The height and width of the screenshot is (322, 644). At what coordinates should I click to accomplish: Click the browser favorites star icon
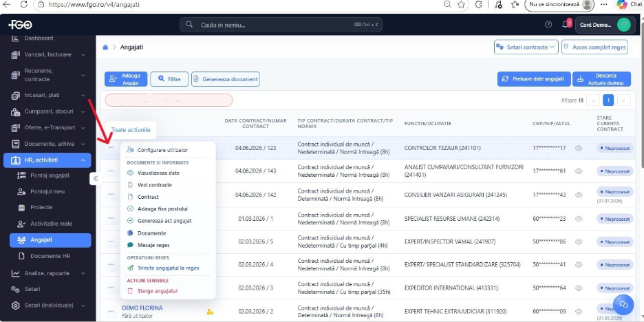pyautogui.click(x=461, y=5)
